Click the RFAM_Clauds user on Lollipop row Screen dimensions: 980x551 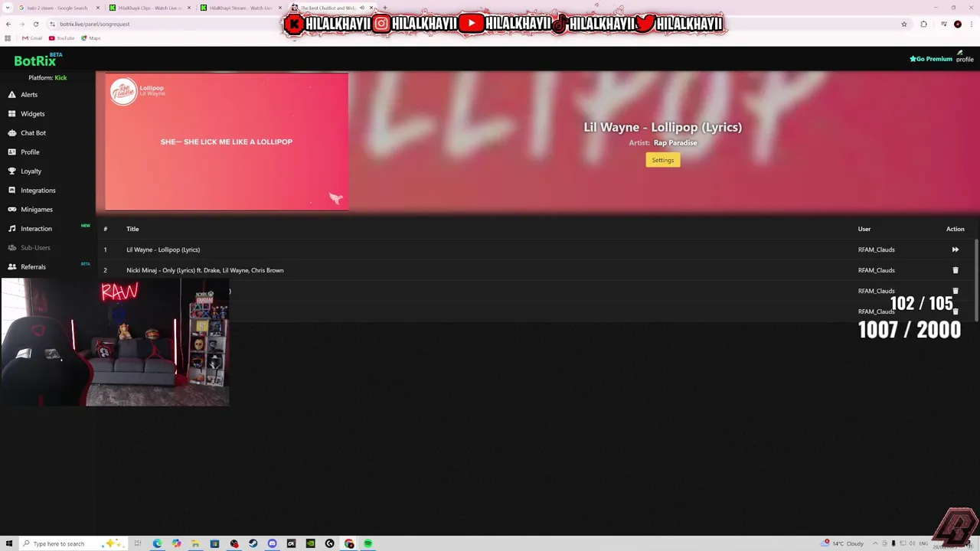pyautogui.click(x=876, y=249)
